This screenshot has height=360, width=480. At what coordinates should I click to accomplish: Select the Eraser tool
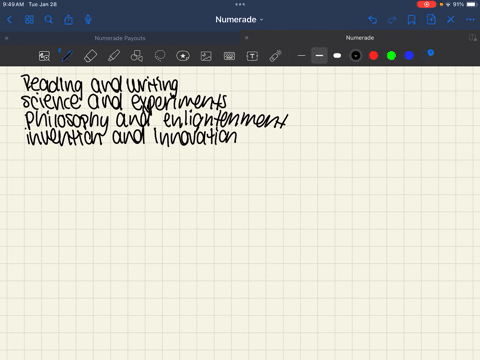pos(90,56)
